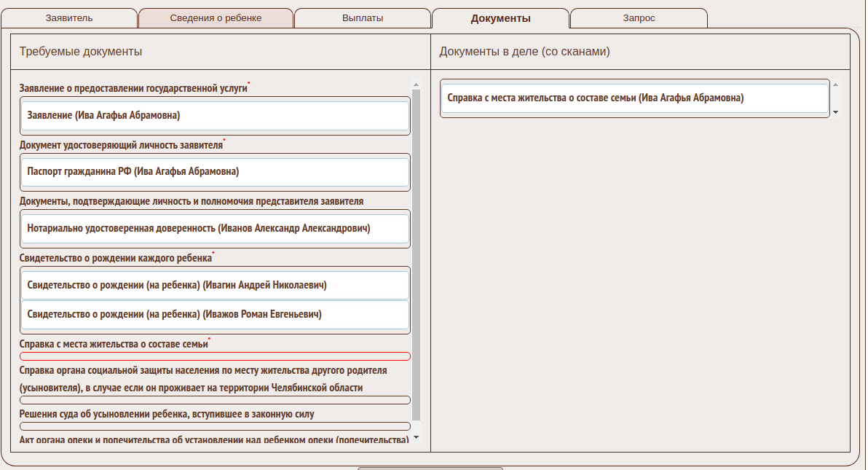Viewport: 868px width, 470px height.
Task: Select birth certificate for Ивагин Андрей Николаевич
Action: [x=215, y=286]
